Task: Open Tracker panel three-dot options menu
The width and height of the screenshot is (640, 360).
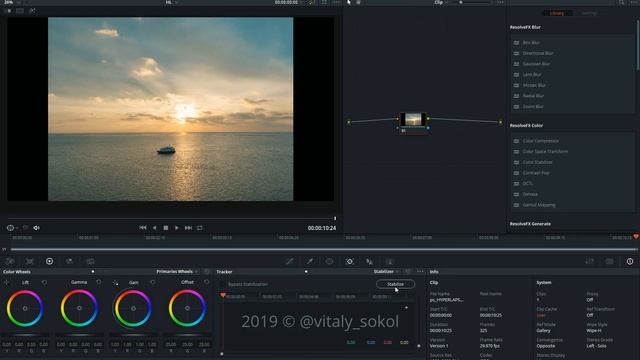Action: tap(420, 271)
